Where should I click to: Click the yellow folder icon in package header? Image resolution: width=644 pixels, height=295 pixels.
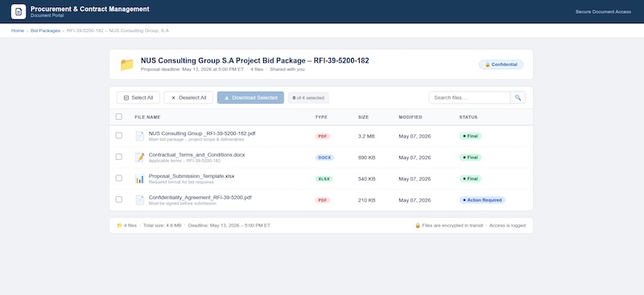click(x=127, y=64)
